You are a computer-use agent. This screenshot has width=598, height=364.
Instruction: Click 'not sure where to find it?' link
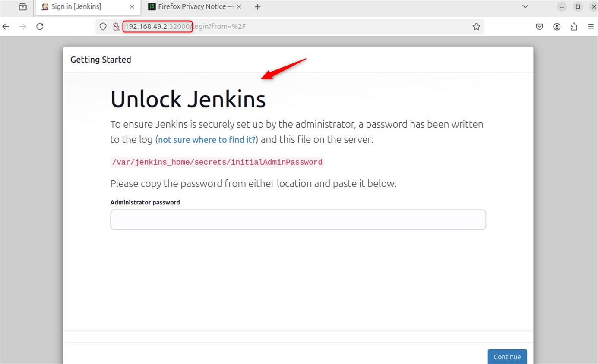207,140
